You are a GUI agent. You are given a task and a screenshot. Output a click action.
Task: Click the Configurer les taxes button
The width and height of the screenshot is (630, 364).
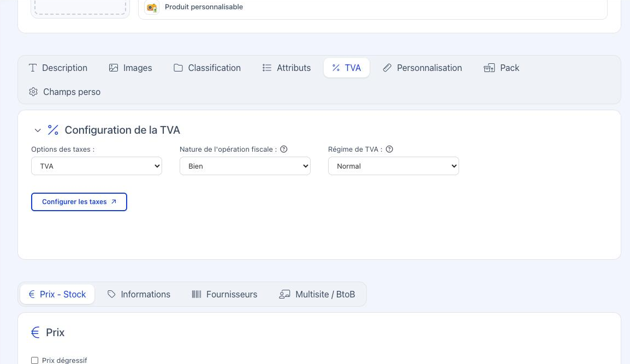[x=79, y=202]
